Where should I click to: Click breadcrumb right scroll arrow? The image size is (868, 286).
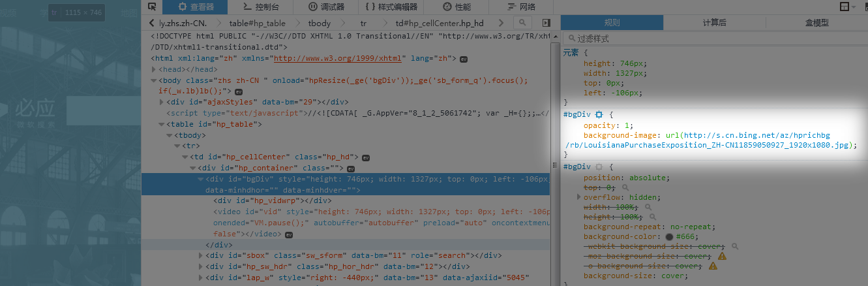(501, 24)
